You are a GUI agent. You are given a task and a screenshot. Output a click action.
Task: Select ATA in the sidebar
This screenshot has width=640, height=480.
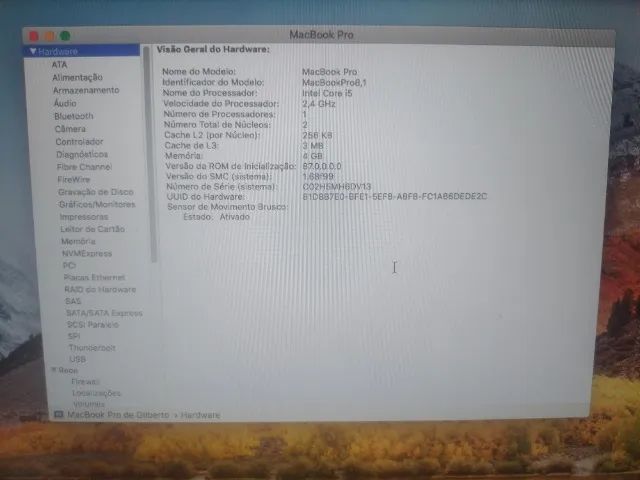[x=59, y=64]
